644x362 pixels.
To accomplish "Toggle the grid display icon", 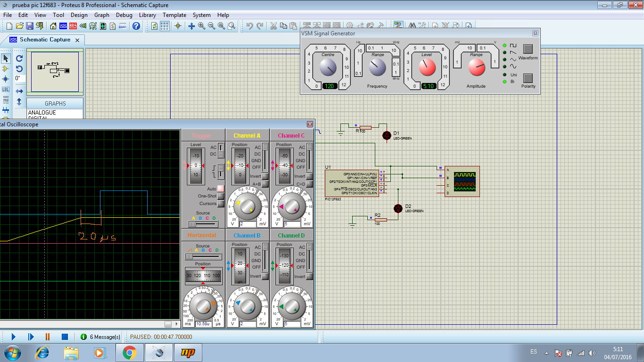I will [164, 26].
